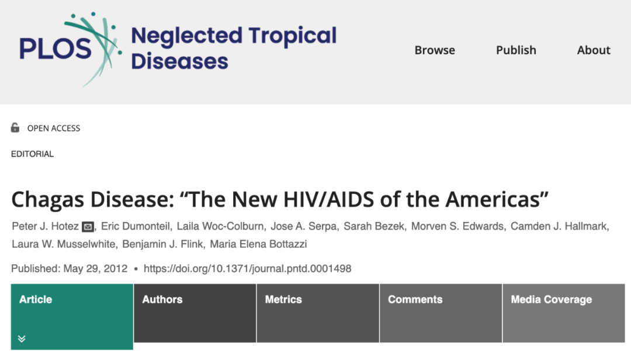Viewport: 631px width, 364px height.
Task: Open the Publish menu
Action: pos(516,50)
